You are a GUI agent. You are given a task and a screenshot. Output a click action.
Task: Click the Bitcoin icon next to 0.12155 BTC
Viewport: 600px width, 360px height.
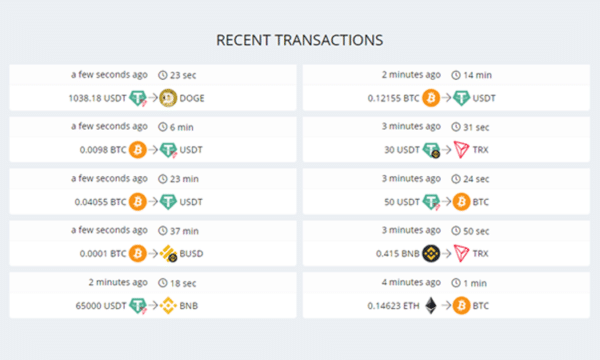pos(431,98)
